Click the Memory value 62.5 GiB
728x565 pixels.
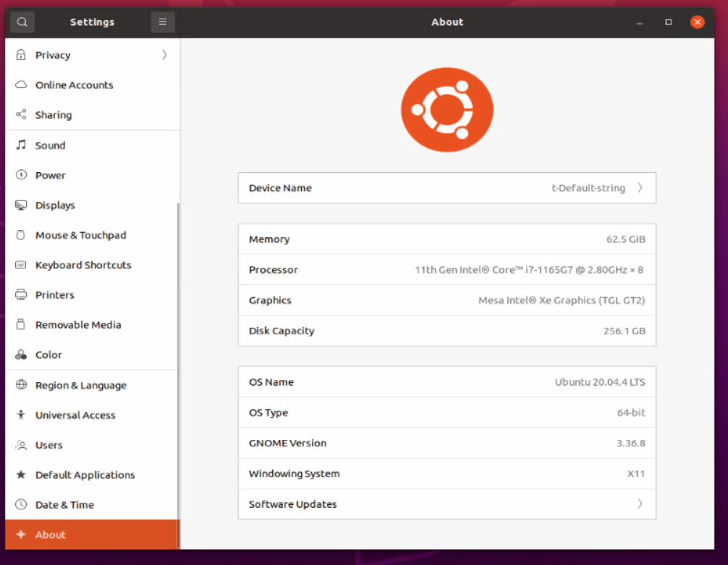tap(625, 239)
